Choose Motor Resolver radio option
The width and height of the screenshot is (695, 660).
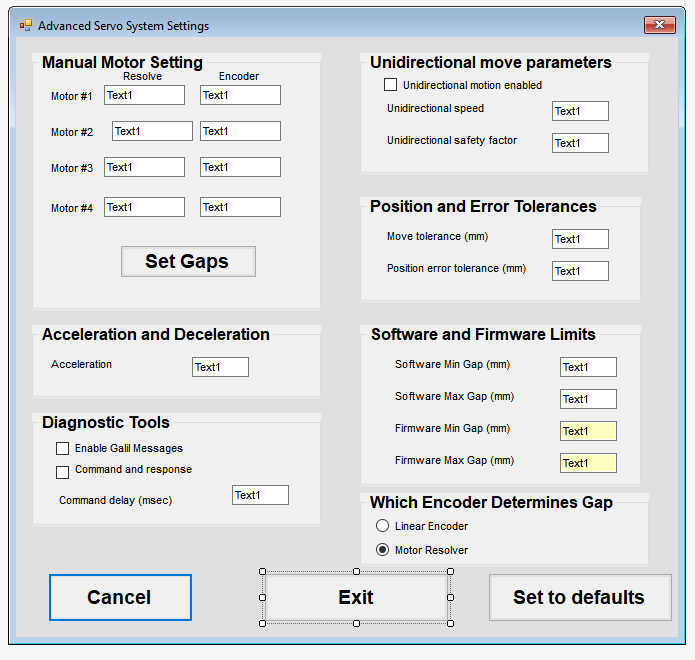382,550
